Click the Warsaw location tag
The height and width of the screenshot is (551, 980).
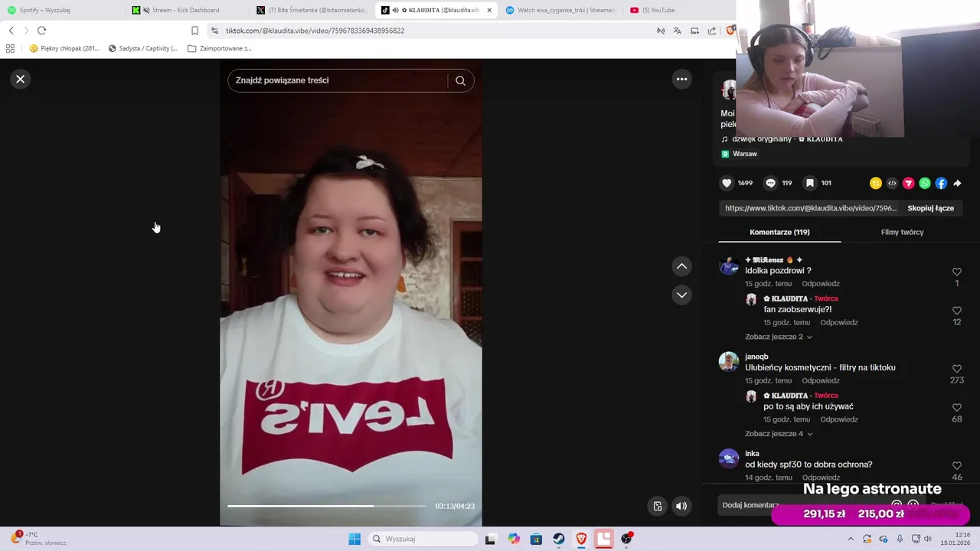coord(739,154)
